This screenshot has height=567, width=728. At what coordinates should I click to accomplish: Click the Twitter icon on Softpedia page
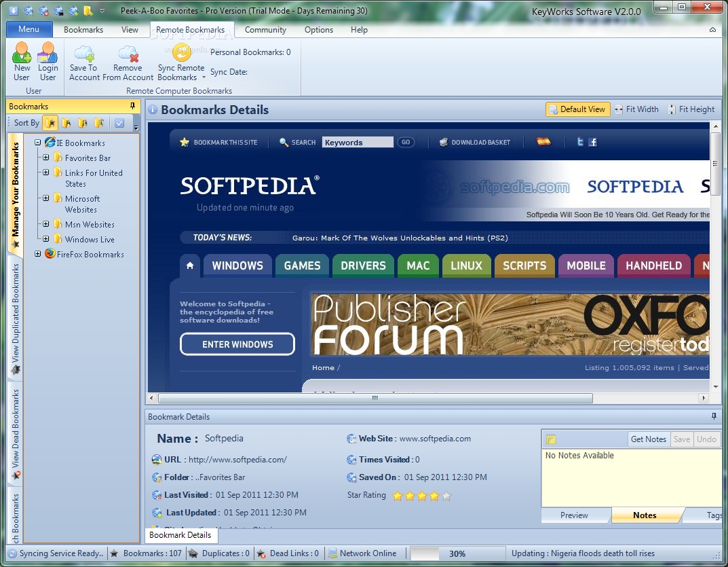pos(580,142)
